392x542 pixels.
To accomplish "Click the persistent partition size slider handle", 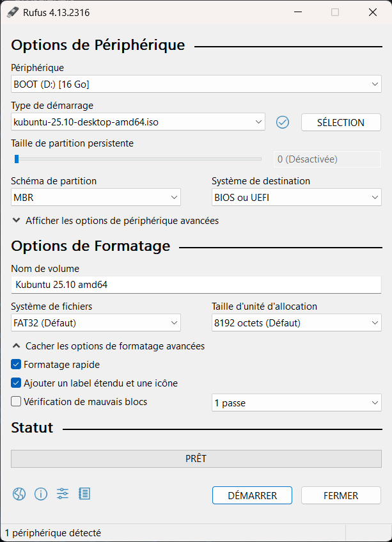I will [16, 159].
